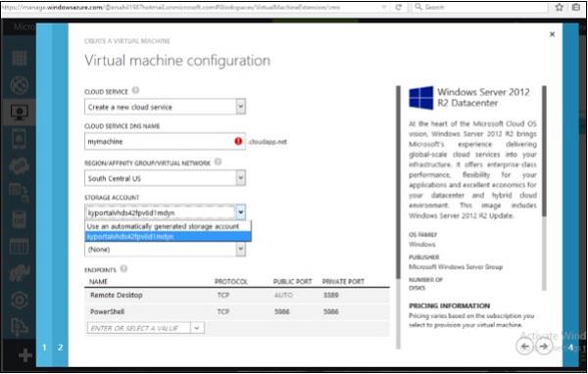Click the next arrow wizard button

(x=543, y=347)
